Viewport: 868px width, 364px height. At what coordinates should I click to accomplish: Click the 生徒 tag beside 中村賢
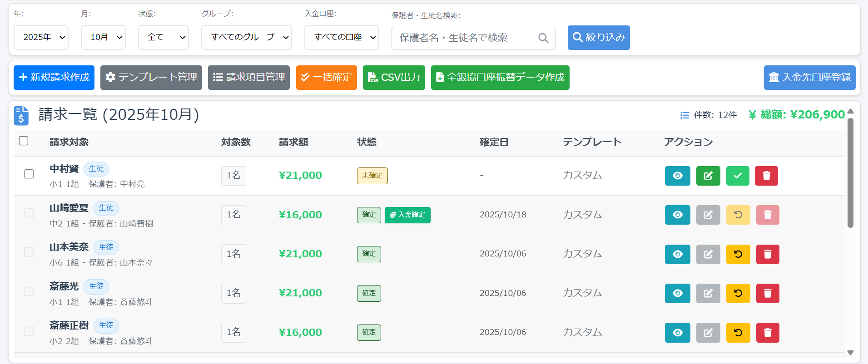click(x=96, y=168)
